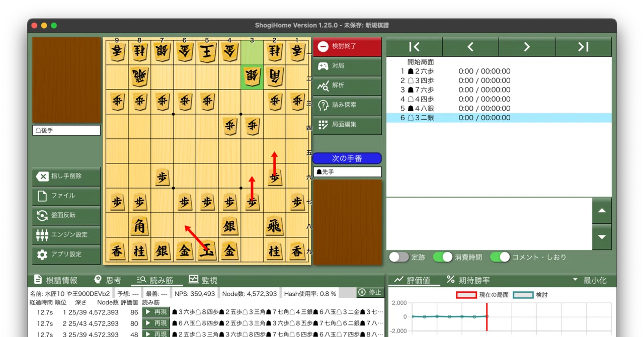Replay the rank 3 line with 再現
644x337 pixels.
pos(156,334)
